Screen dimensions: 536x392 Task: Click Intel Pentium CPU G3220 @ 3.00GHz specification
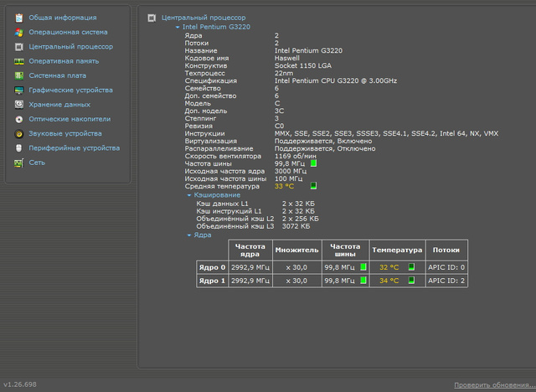(336, 80)
